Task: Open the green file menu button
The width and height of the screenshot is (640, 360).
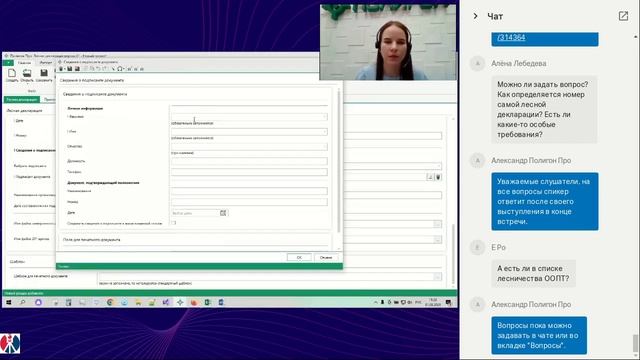Action: point(8,62)
